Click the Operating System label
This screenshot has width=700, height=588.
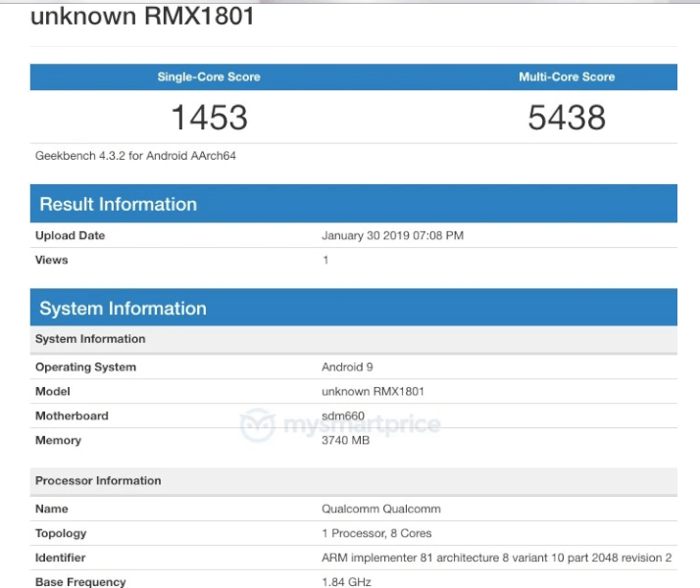(85, 367)
